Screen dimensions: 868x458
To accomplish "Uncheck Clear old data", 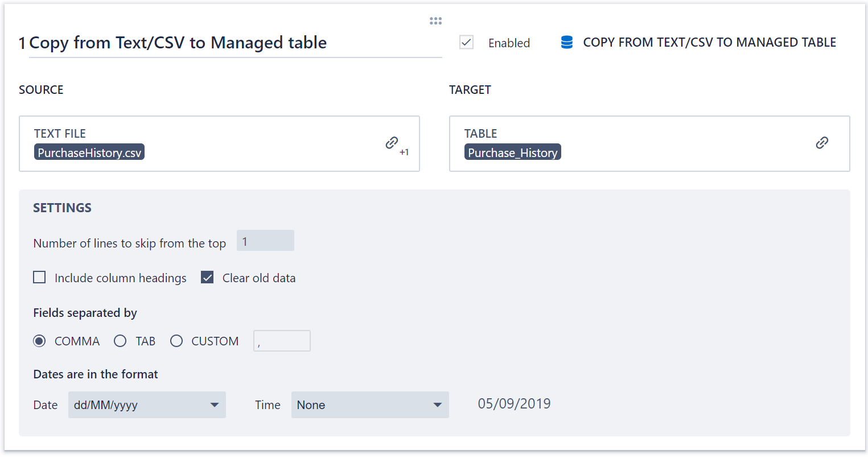I will coord(207,277).
